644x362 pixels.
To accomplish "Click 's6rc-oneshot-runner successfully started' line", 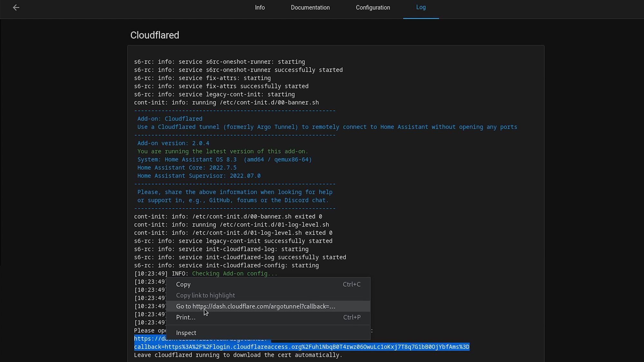I will [238, 70].
